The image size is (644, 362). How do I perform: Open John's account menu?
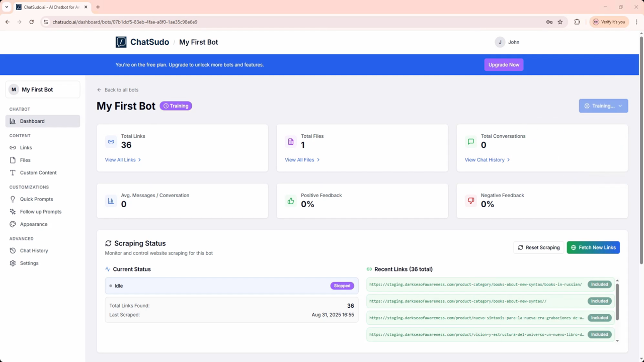[507, 42]
